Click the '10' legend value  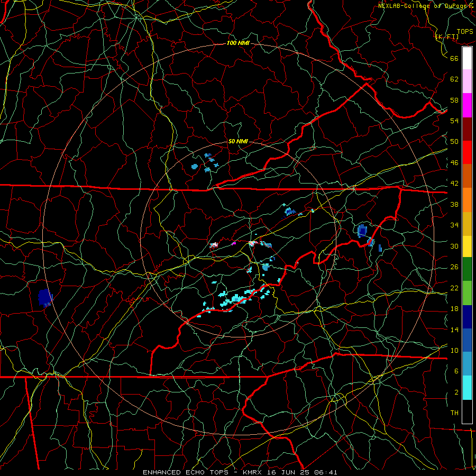tap(454, 350)
